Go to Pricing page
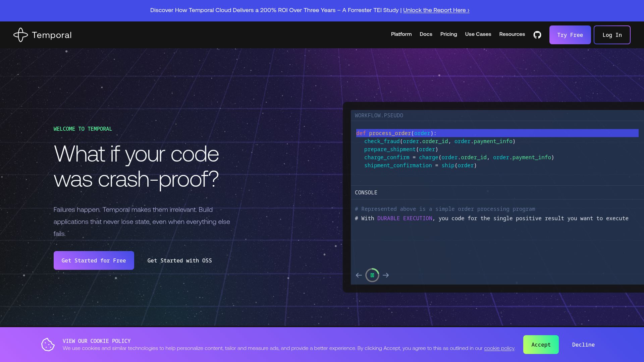Viewport: 644px width, 362px height. pos(448,34)
